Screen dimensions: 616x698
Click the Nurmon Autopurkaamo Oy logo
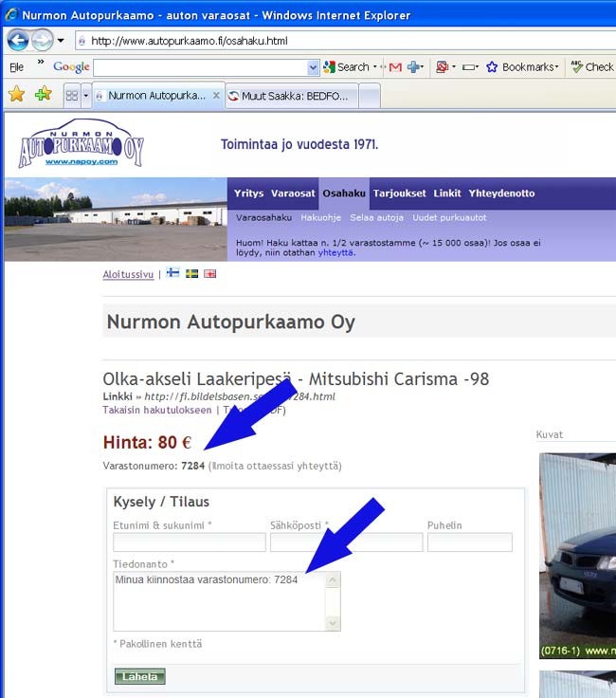pos(81,143)
